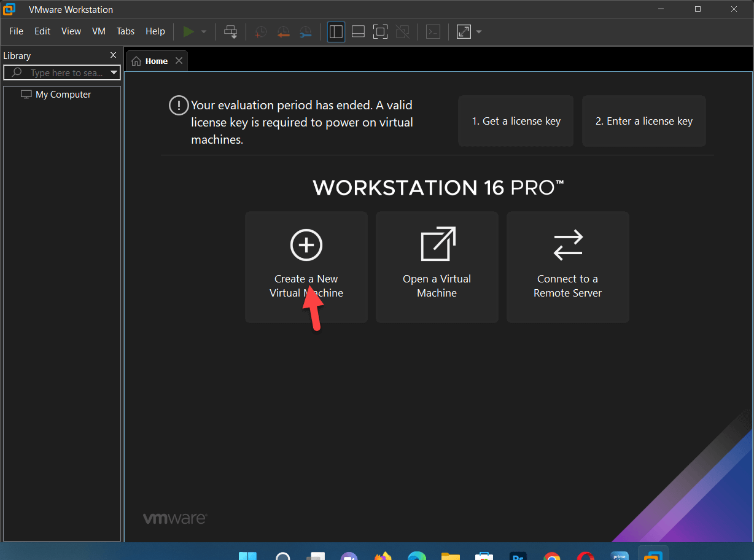Screen dimensions: 754x560
Task: Click the Unity mode toolbar icon
Action: click(402, 32)
